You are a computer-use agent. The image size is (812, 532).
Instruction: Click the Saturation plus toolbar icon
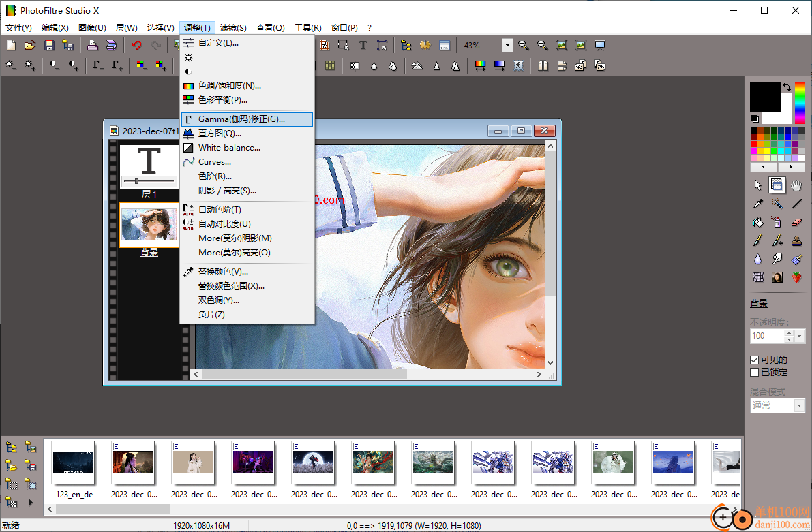pos(160,65)
